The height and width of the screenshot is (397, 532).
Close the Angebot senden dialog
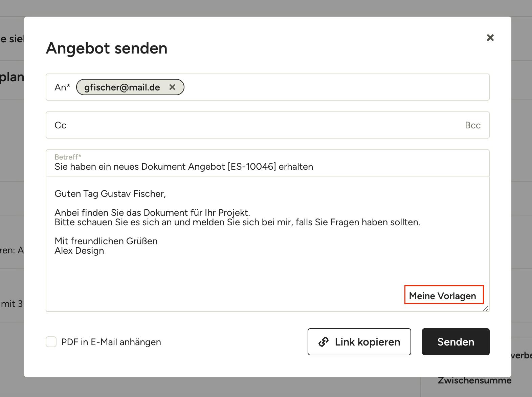(490, 38)
